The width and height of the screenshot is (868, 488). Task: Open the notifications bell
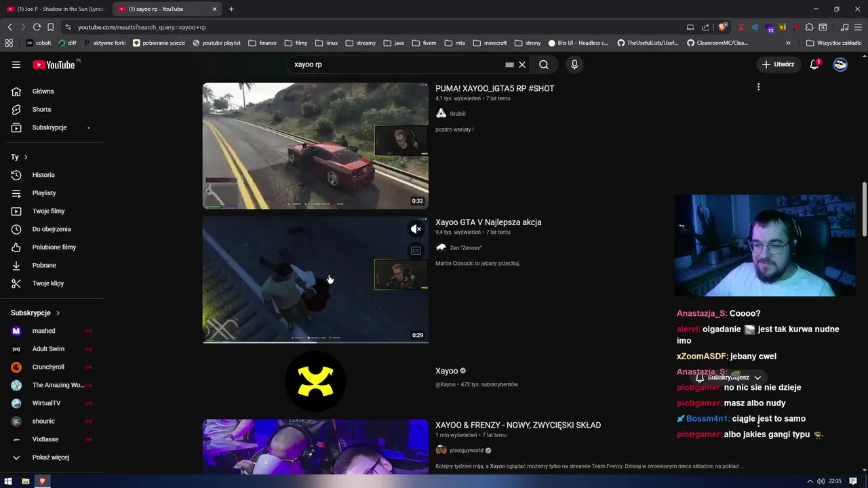point(814,64)
